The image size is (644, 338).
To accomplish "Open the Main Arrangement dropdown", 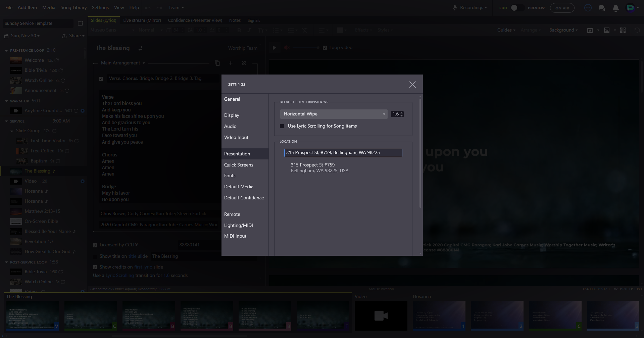I will (123, 63).
